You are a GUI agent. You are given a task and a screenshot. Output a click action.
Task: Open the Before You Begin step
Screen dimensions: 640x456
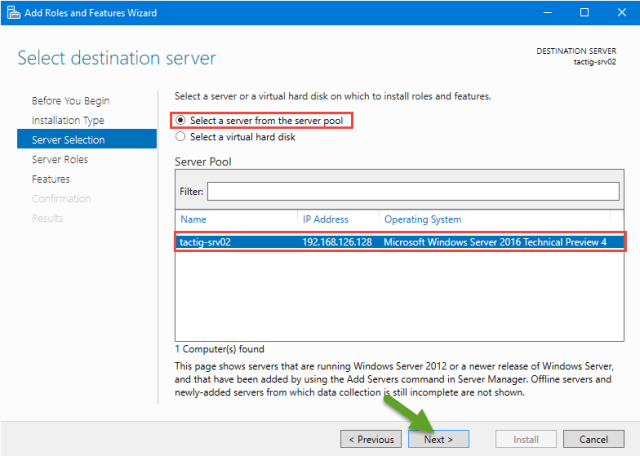71,101
